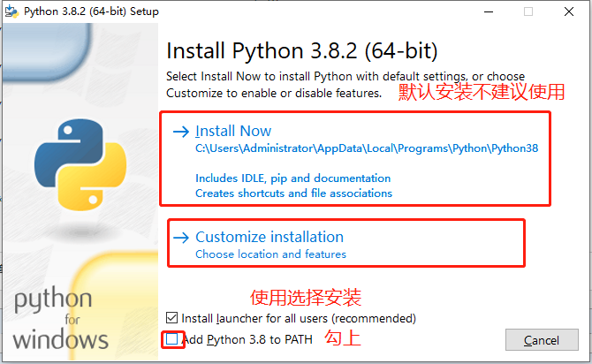Image resolution: width=592 pixels, height=364 pixels.
Task: Select the Customize installation heading
Action: click(269, 237)
